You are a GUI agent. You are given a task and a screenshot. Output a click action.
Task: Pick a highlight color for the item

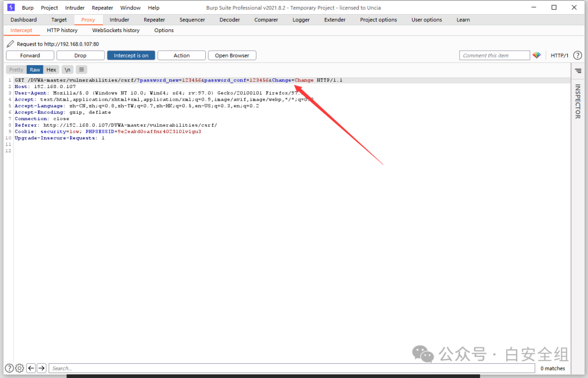537,55
